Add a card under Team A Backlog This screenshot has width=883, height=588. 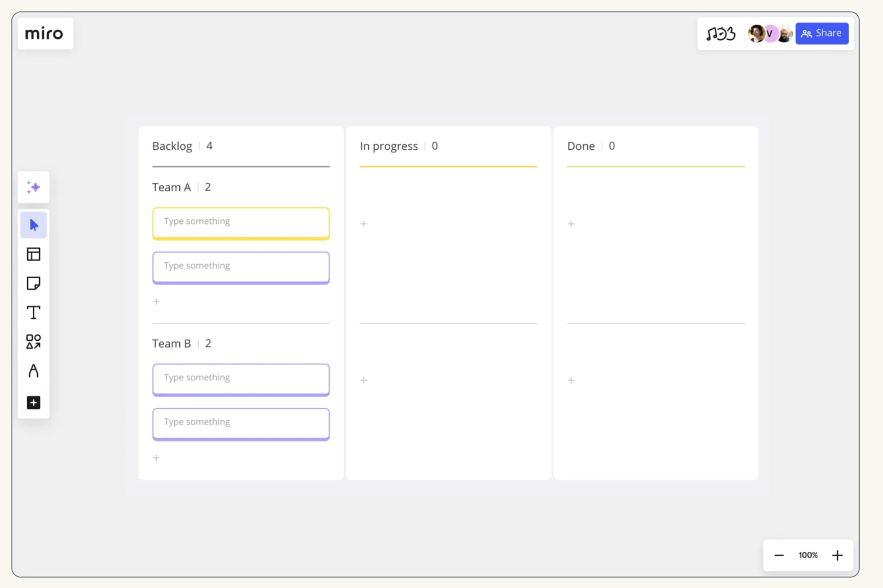156,301
